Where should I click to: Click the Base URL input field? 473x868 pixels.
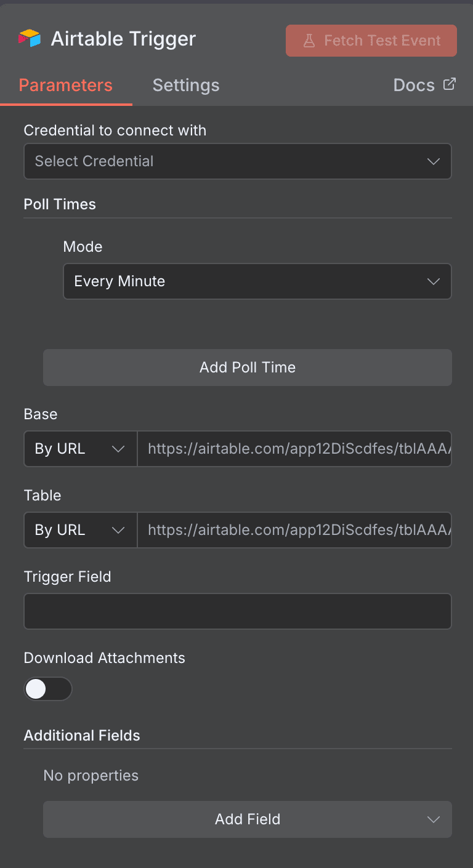tap(294, 448)
